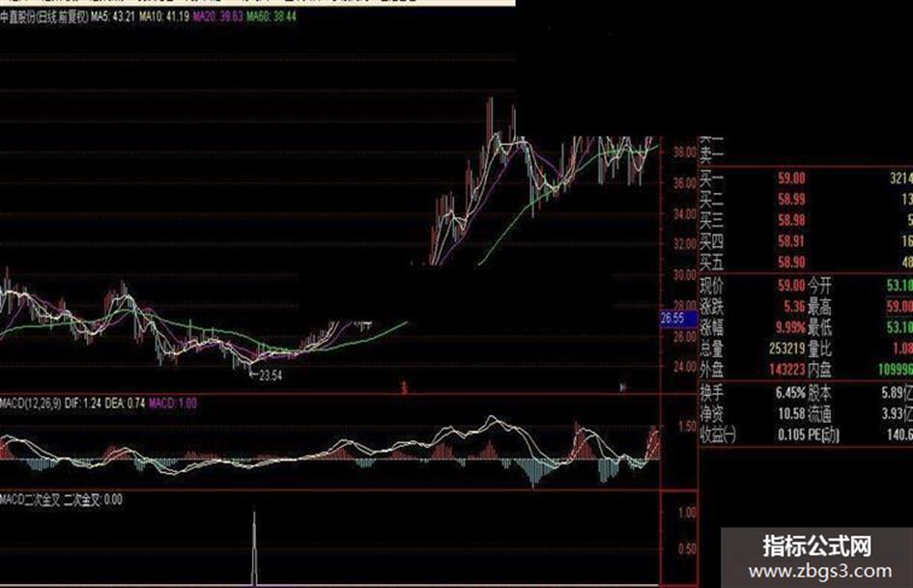Image resolution: width=913 pixels, height=588 pixels.
Task: Click the 收益(一) 0.105 earnings value
Action: (x=791, y=434)
